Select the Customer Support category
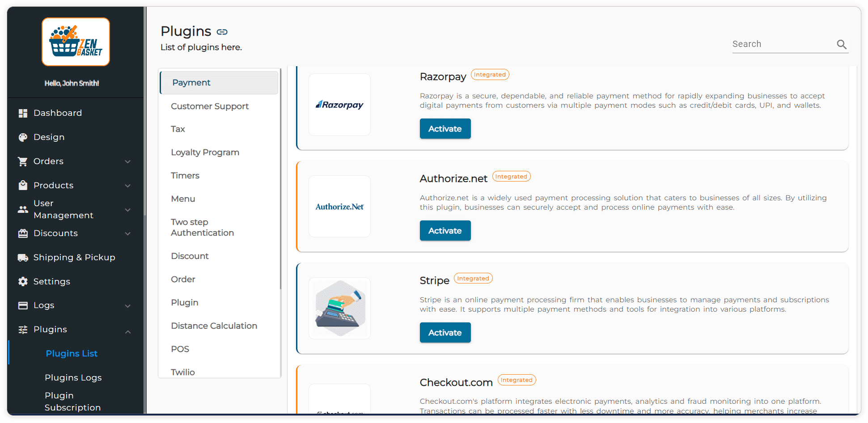The image size is (868, 423). (x=210, y=106)
